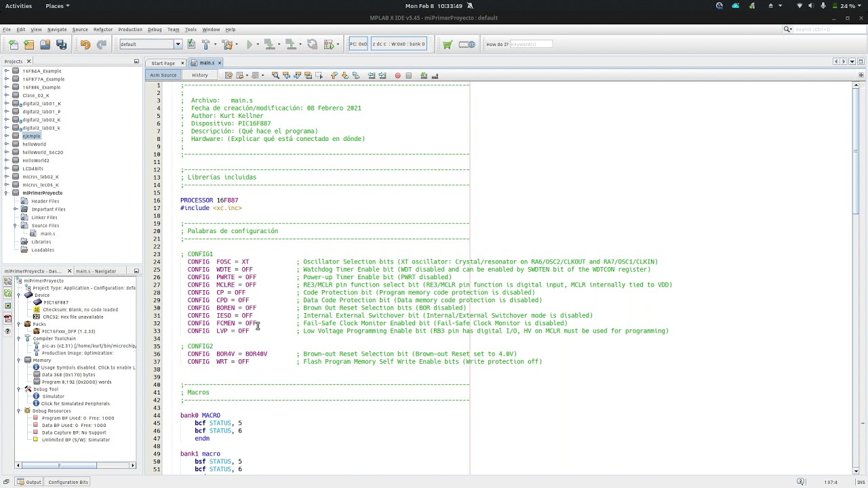Click the Set Project Configuration icon

191,45
